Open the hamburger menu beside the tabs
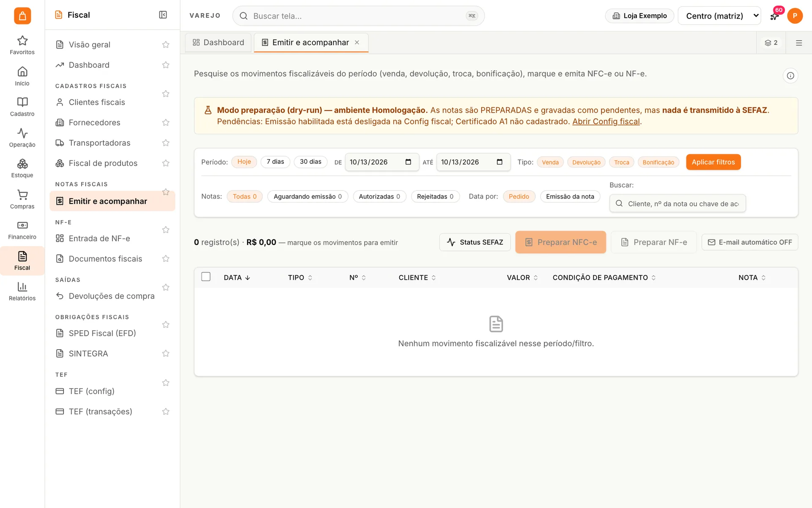 tap(799, 43)
